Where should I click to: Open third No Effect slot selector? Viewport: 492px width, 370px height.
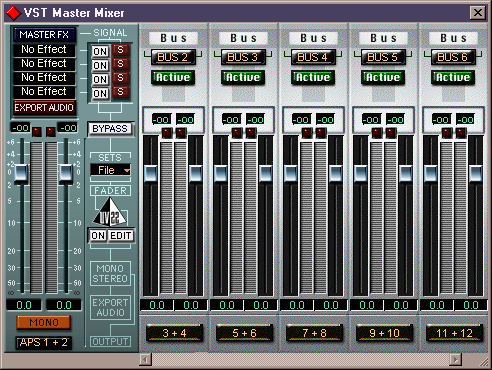pos(44,78)
